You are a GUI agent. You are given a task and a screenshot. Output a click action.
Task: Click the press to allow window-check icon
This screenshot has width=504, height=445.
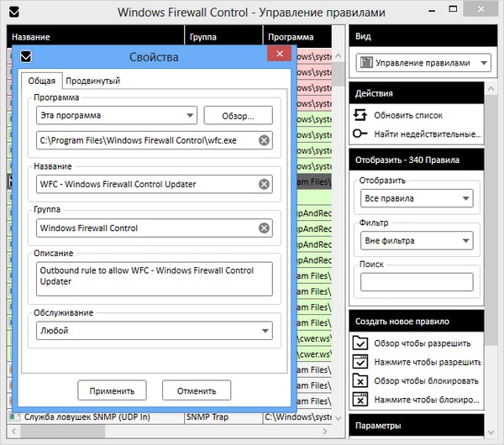coord(360,362)
